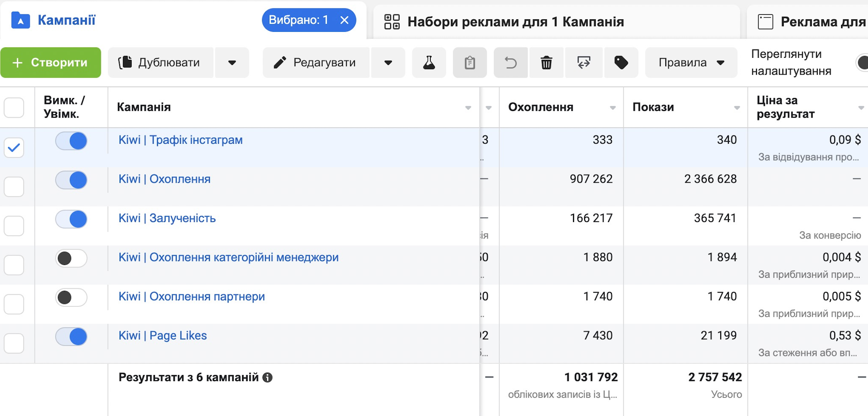Check the Kiwi | Page Likes checkbox
The height and width of the screenshot is (416, 868).
[14, 343]
